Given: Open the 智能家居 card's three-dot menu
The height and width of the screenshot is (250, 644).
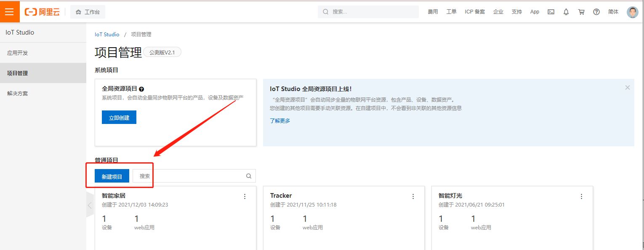Looking at the screenshot, I should pos(245,196).
